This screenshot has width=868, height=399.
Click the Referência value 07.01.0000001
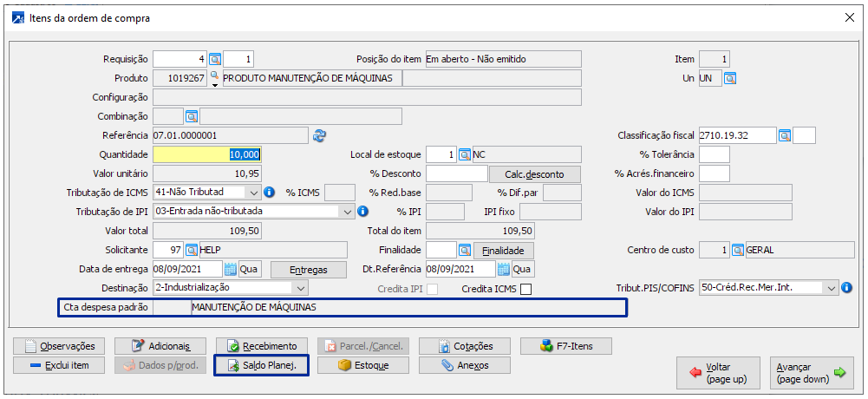pyautogui.click(x=185, y=135)
